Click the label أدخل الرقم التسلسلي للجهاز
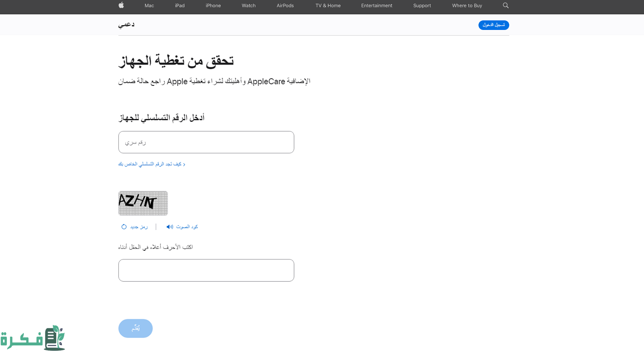This screenshot has height=351, width=644. pyautogui.click(x=161, y=118)
